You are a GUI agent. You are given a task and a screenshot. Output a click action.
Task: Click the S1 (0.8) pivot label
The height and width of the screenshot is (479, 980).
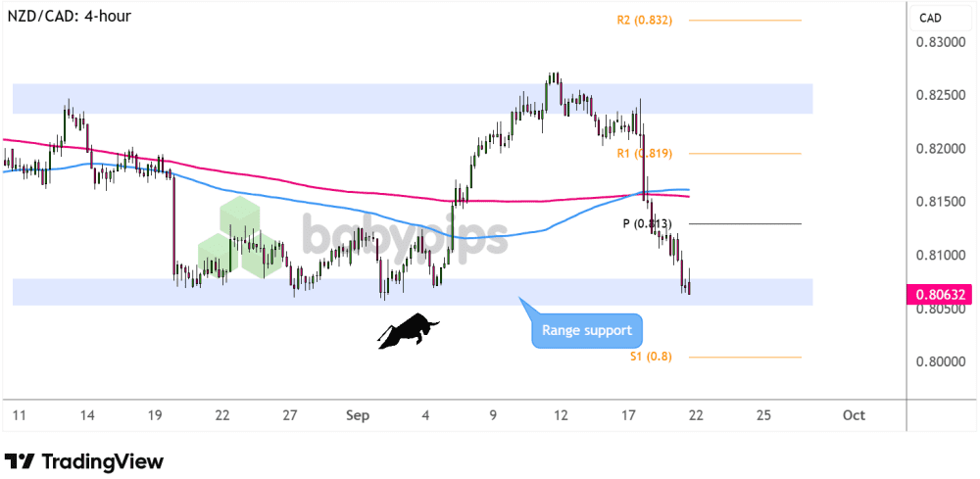click(650, 357)
